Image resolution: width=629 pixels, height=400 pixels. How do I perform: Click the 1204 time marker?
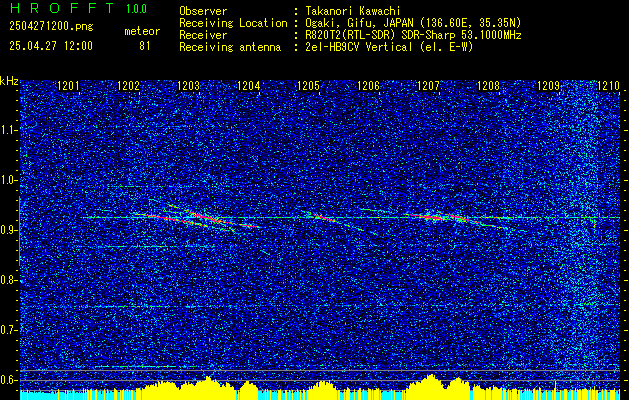[x=249, y=86]
